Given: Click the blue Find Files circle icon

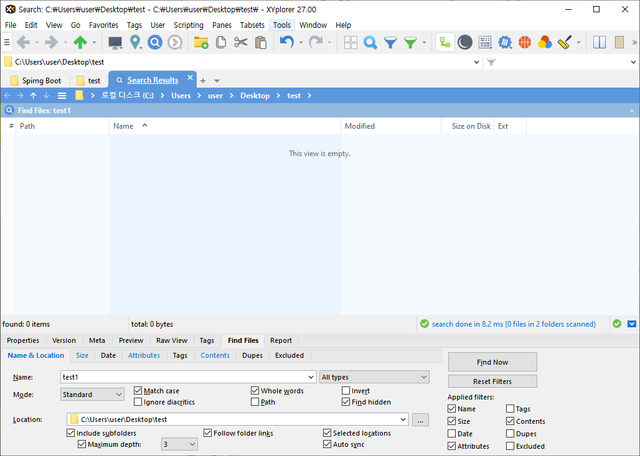Looking at the screenshot, I should pyautogui.click(x=155, y=42).
